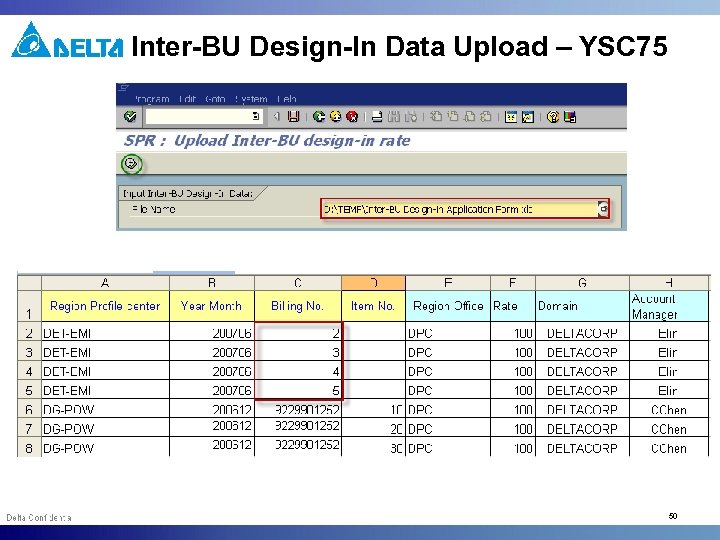This screenshot has width=720, height=540.
Task: Click the 'Item No.' header cell
Action: 373,306
